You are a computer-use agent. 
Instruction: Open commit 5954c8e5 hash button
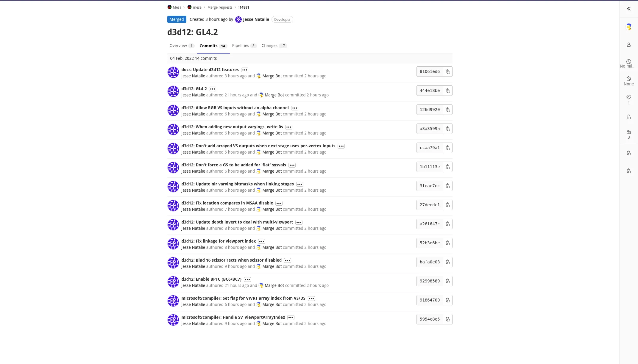(430, 319)
